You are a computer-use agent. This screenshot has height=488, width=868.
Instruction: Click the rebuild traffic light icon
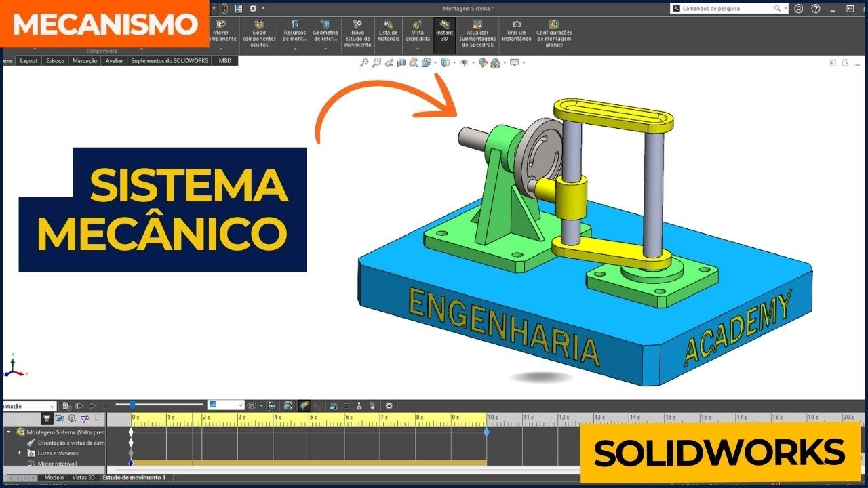[x=224, y=9]
